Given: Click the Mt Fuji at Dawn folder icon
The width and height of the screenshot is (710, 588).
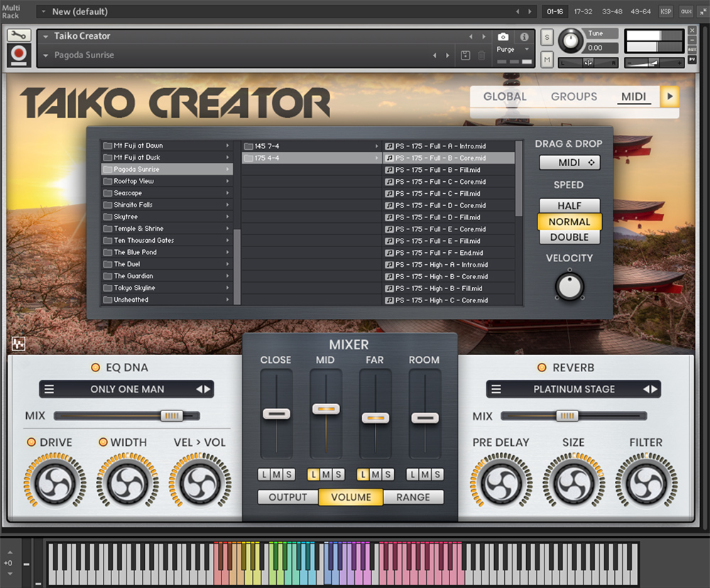Looking at the screenshot, I should coord(107,146).
